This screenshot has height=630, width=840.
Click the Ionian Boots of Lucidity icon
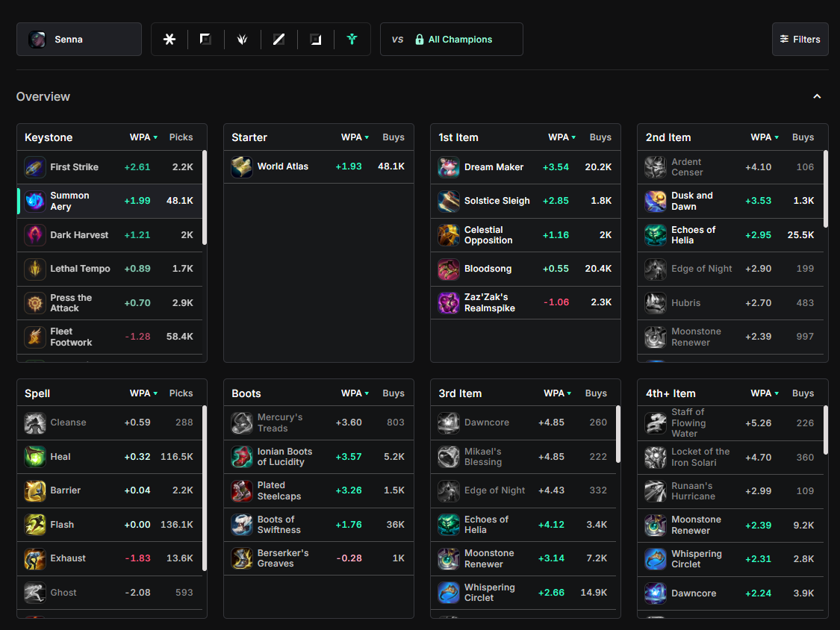click(242, 456)
